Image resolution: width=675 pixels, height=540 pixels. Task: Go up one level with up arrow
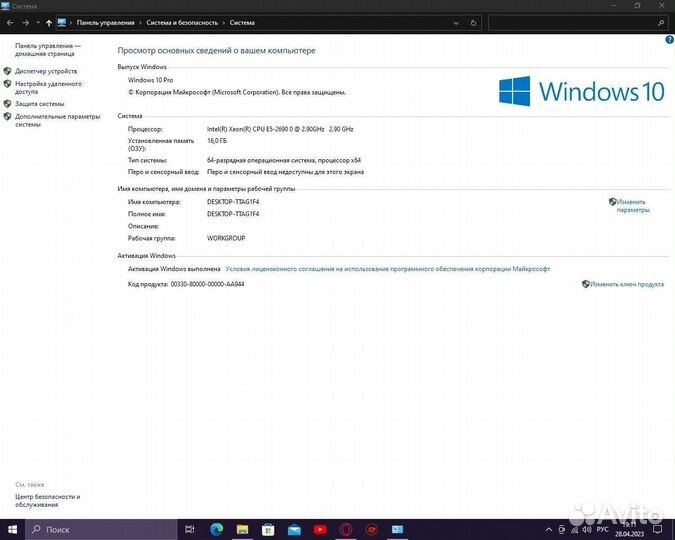49,23
